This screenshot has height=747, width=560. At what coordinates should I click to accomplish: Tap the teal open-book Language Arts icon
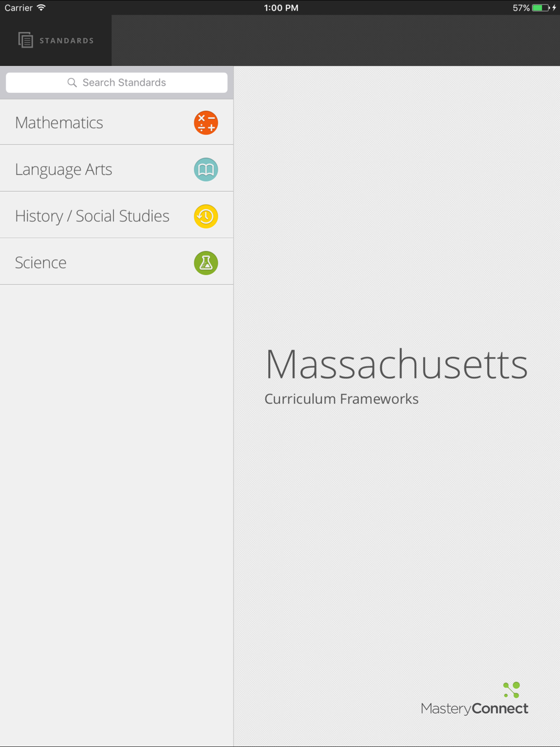(206, 169)
